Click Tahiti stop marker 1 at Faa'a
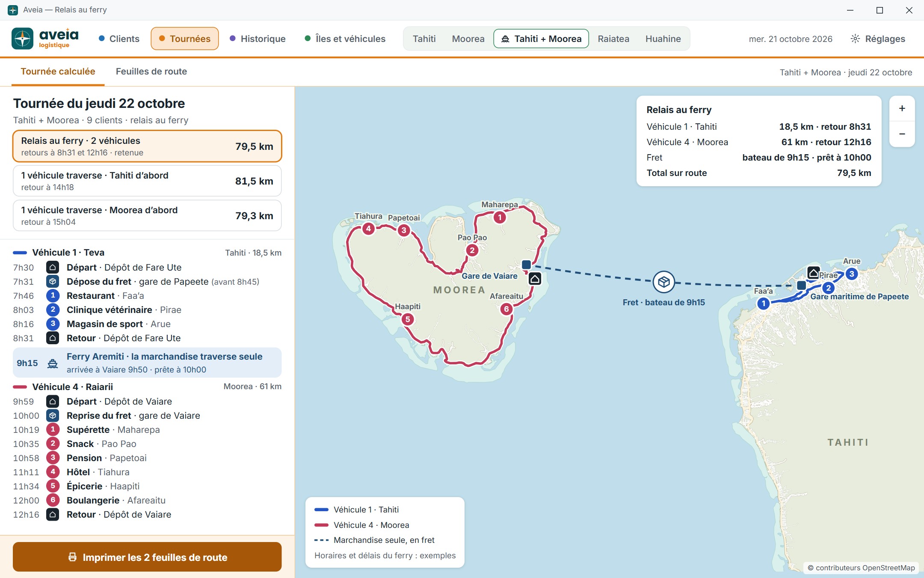Screen dimensions: 924x578 tap(764, 304)
